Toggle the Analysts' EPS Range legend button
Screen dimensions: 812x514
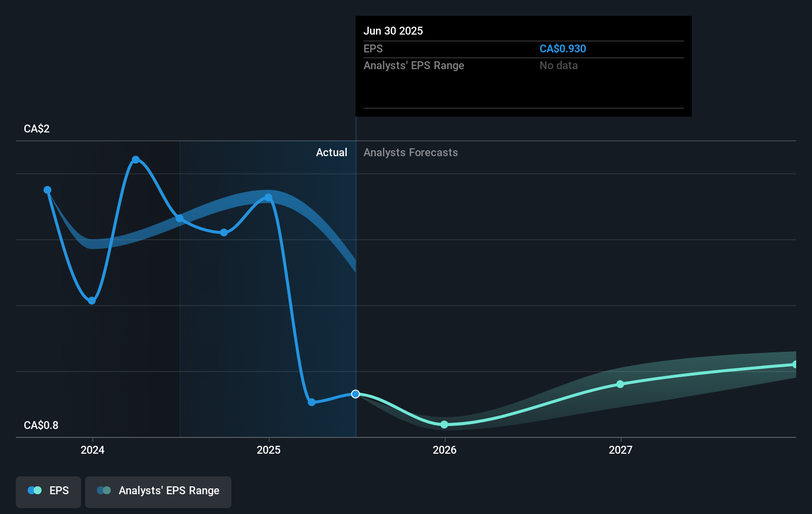point(158,491)
